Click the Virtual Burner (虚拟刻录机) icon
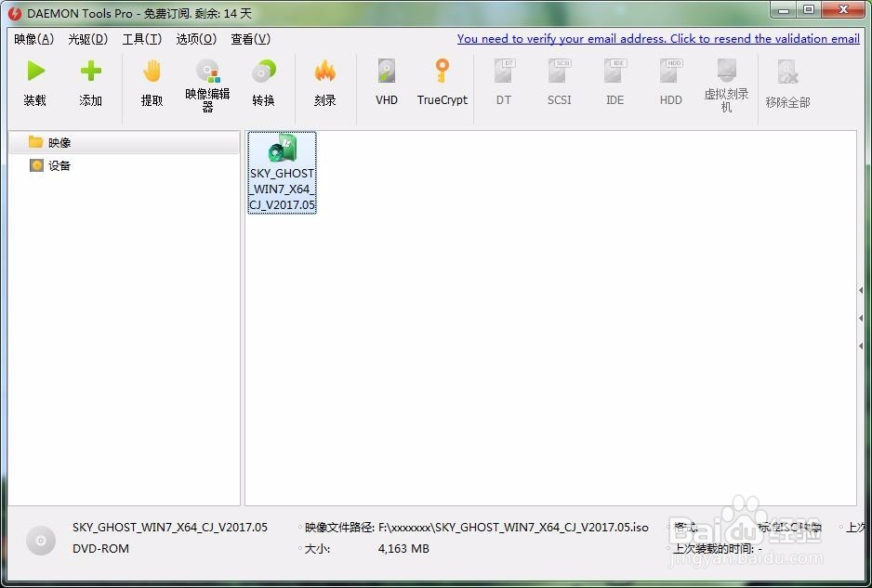This screenshot has height=588, width=872. tap(726, 71)
